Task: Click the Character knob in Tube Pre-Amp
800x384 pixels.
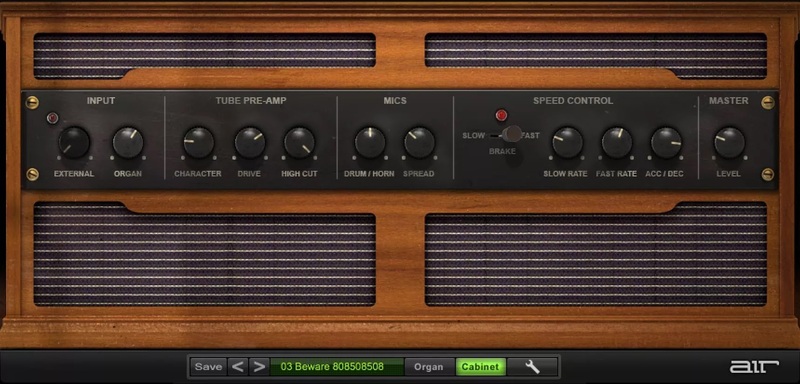Action: pyautogui.click(x=198, y=142)
